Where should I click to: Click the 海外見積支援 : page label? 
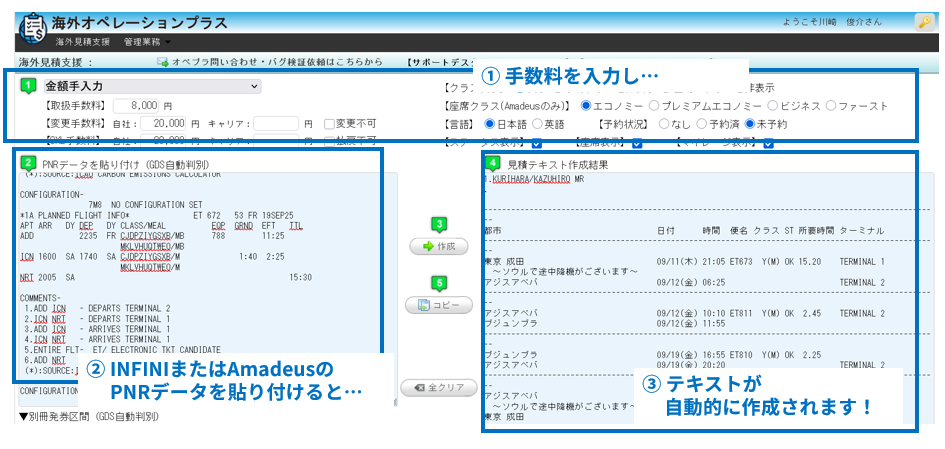tap(55, 62)
